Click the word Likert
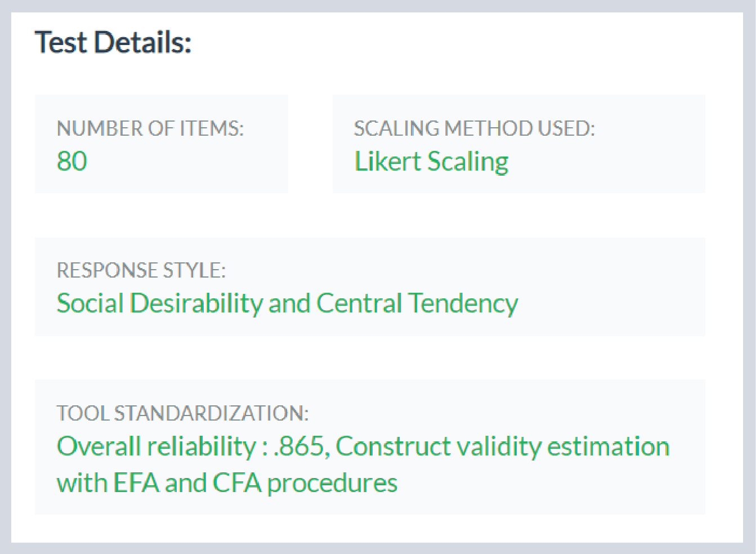 [387, 161]
